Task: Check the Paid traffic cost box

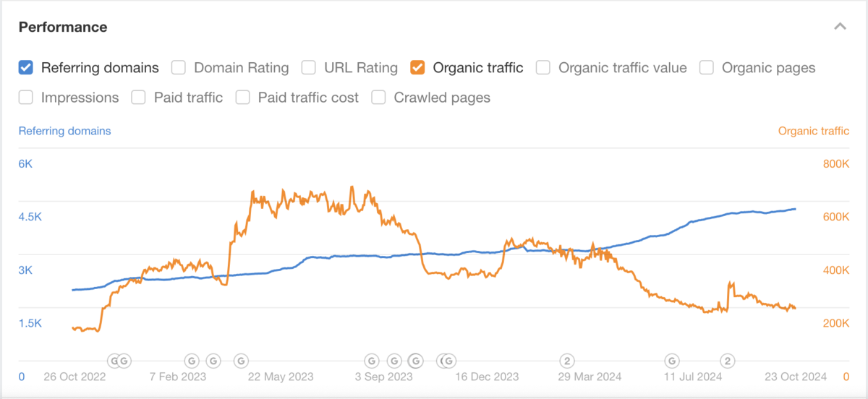Action: [243, 98]
